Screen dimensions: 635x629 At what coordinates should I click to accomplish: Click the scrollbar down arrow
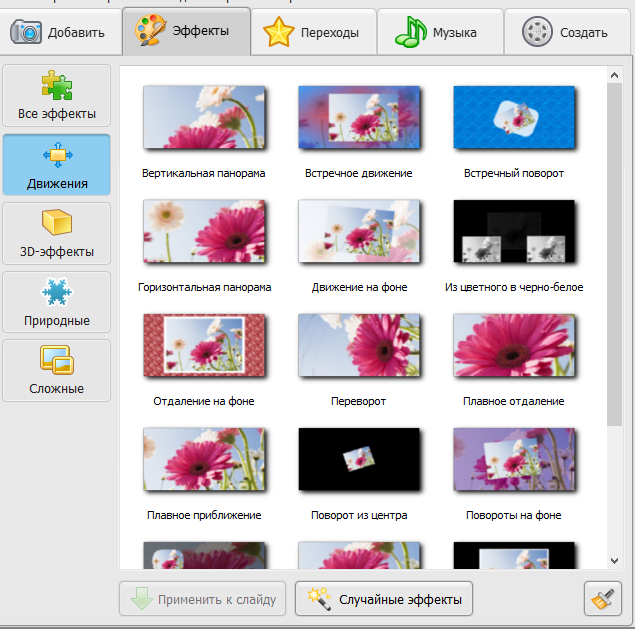(614, 561)
